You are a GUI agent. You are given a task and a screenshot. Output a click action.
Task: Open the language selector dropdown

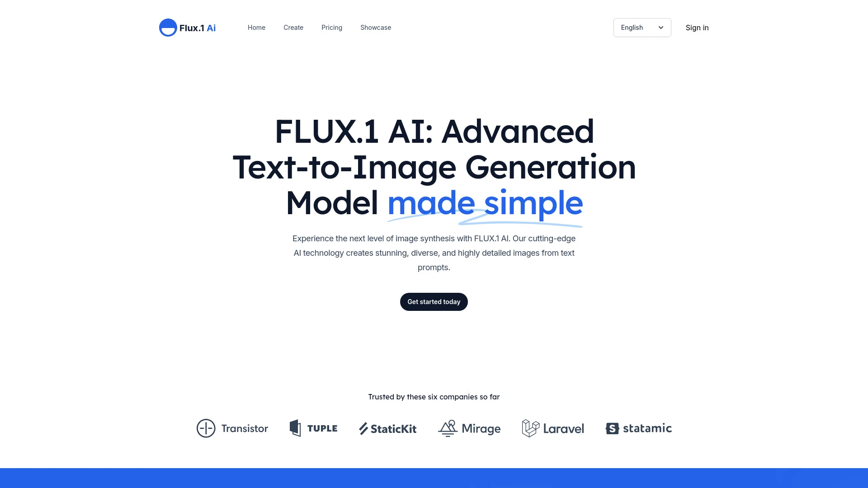(x=642, y=28)
